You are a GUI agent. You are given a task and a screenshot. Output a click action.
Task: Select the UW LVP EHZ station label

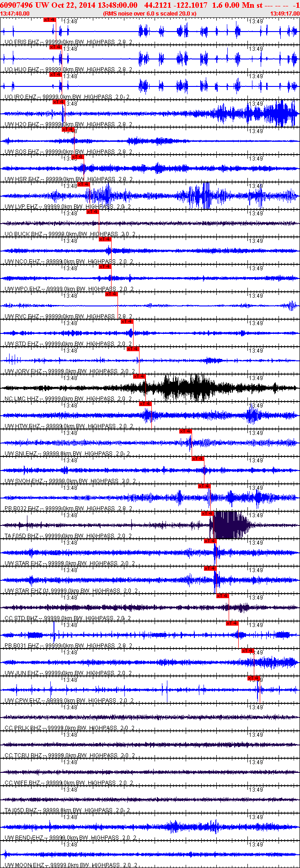[x=68, y=207]
